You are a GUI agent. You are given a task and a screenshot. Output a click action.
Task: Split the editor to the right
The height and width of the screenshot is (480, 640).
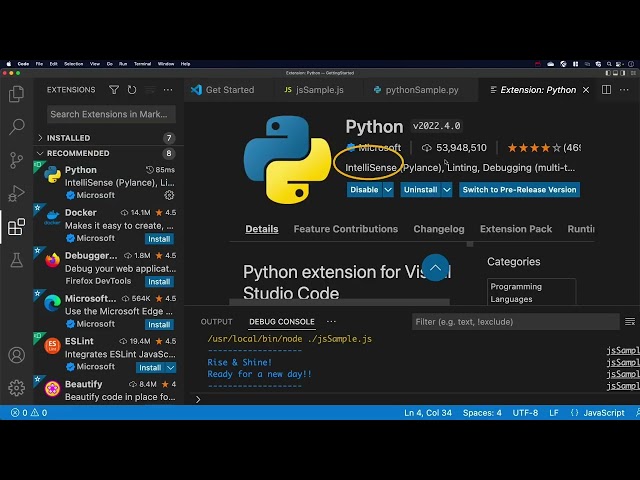607,90
